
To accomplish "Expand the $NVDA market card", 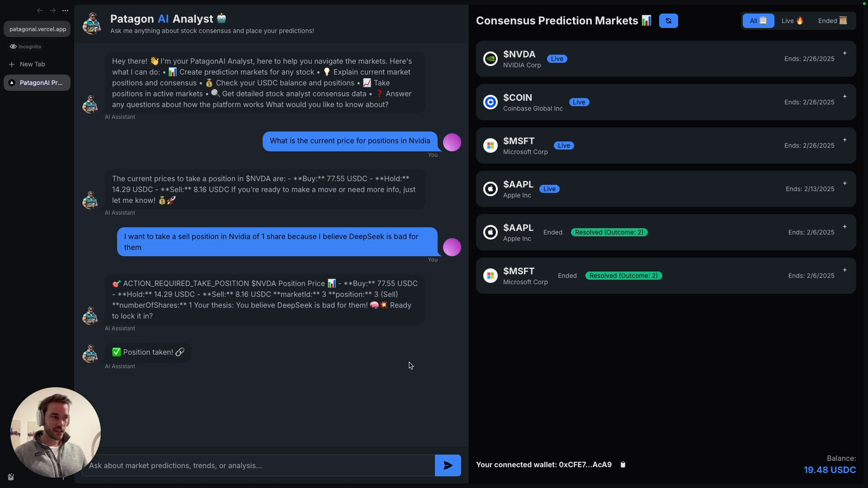I will (x=844, y=53).
